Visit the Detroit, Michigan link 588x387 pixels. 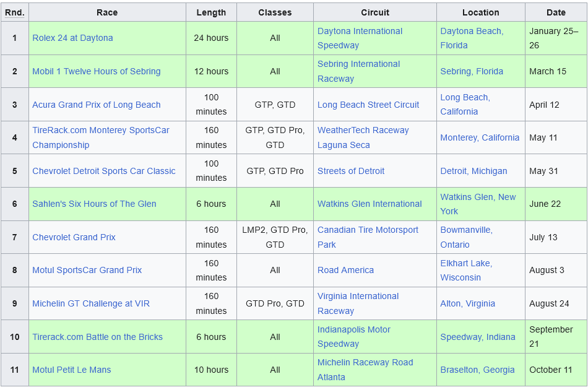[x=473, y=171]
